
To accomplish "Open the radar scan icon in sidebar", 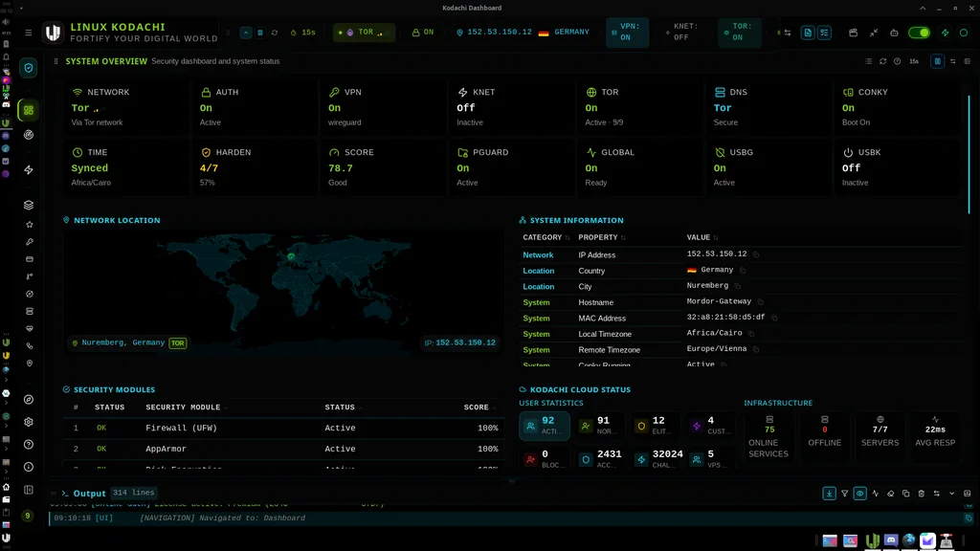I will pos(29,135).
